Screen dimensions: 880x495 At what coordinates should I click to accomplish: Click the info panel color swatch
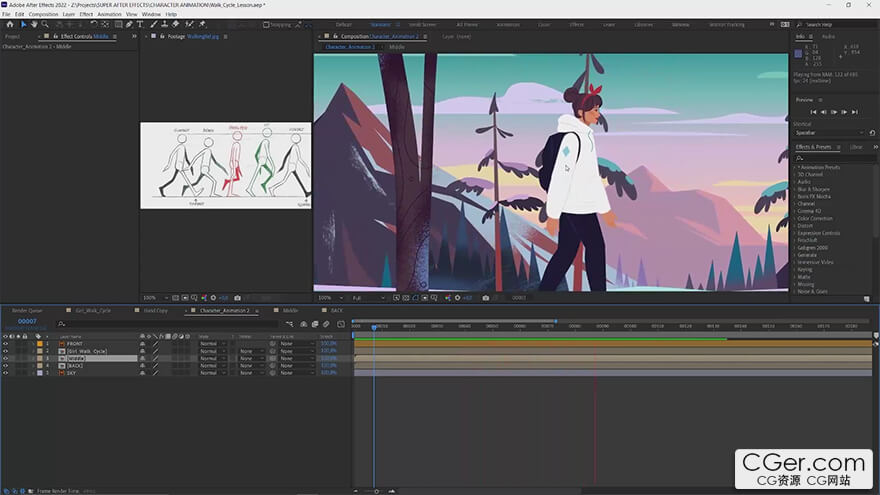(798, 54)
